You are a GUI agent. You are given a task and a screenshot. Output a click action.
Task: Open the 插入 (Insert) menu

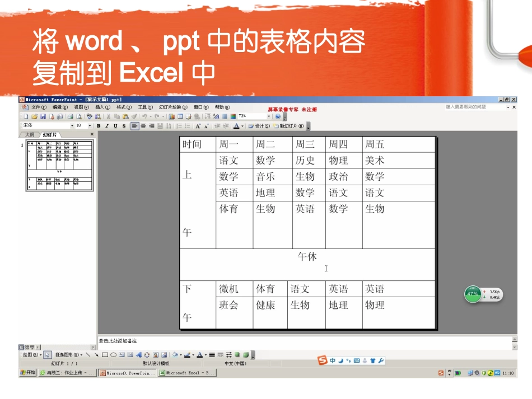(x=102, y=107)
